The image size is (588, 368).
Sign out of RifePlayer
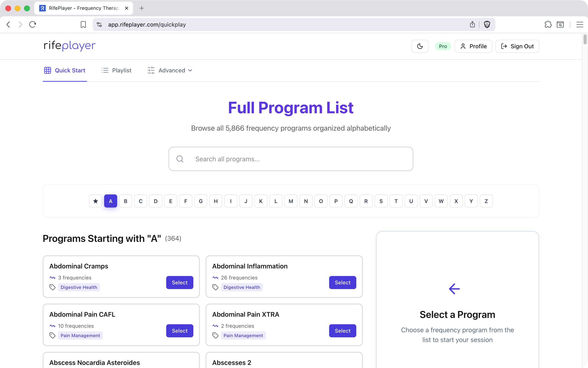(x=517, y=46)
